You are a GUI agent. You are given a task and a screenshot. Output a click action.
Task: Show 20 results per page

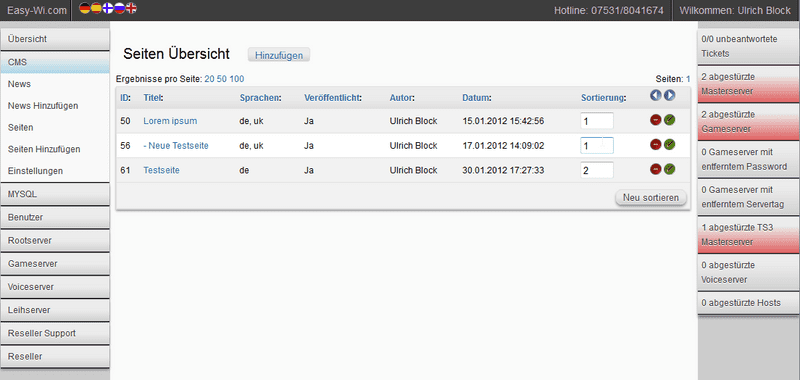tap(209, 79)
